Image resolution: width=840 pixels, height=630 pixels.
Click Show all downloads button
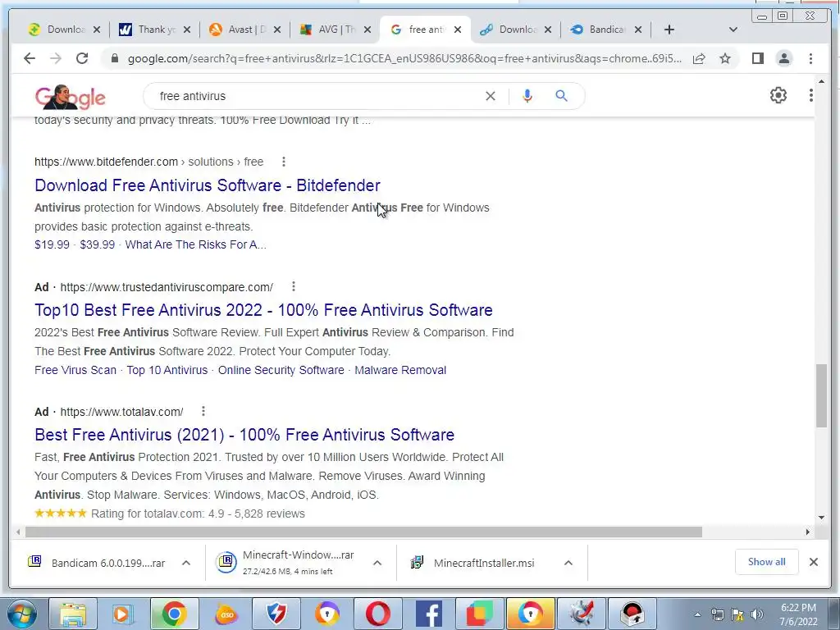[767, 562]
